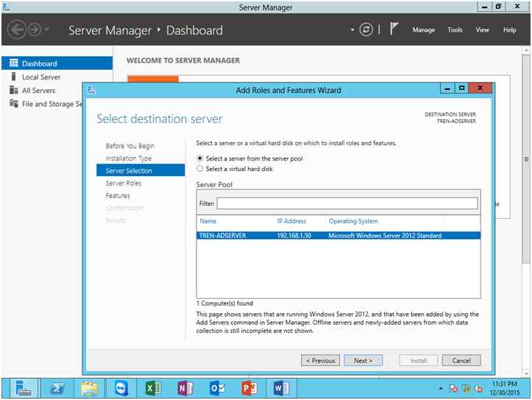Click the Dashboard grid icon
The height and width of the screenshot is (400, 532).
13,63
